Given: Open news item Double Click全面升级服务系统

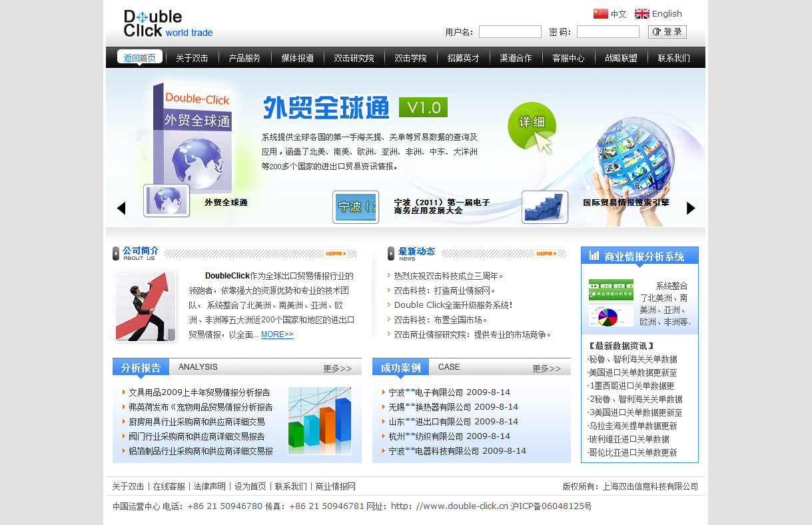Looking at the screenshot, I should [x=453, y=305].
